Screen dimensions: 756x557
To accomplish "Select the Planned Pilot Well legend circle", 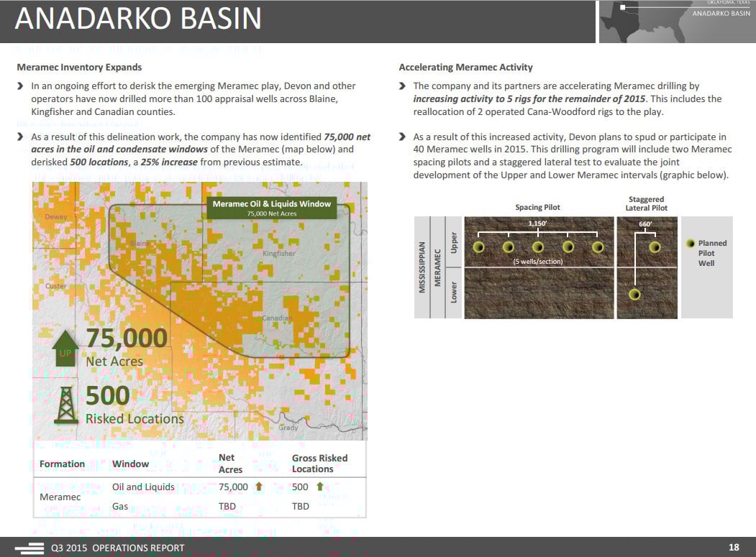I will tap(691, 244).
